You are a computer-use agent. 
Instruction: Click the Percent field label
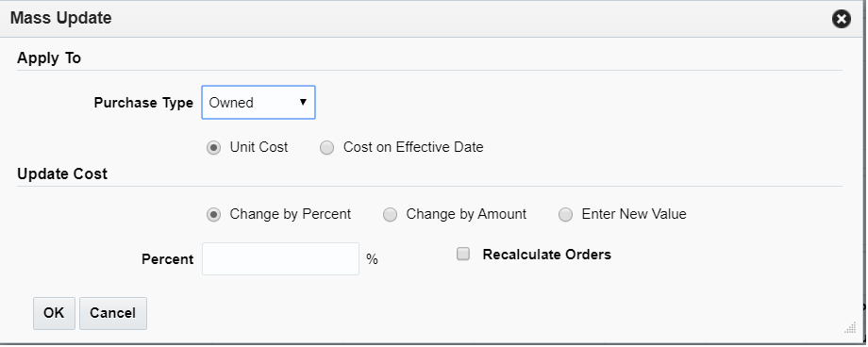(x=168, y=259)
